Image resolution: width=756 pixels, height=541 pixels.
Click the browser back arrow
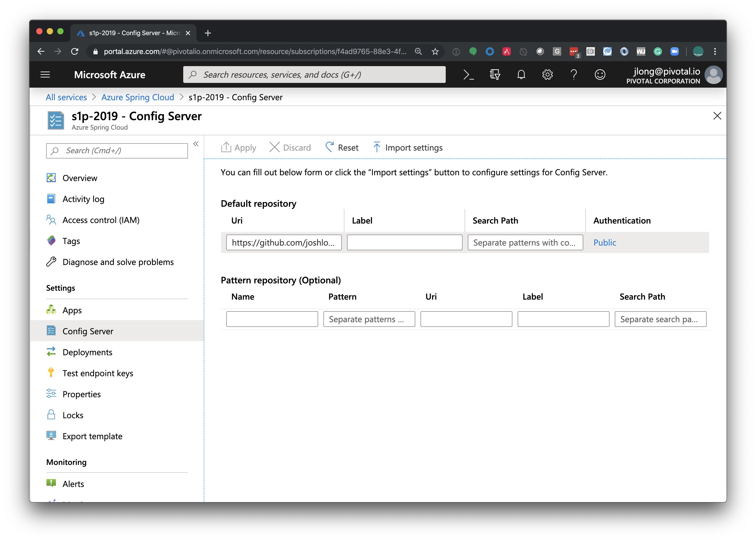coord(41,51)
